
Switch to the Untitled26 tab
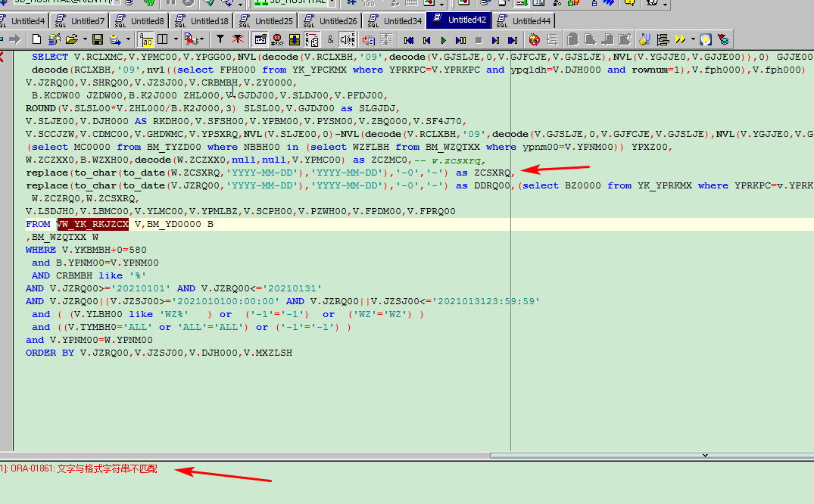coord(330,20)
